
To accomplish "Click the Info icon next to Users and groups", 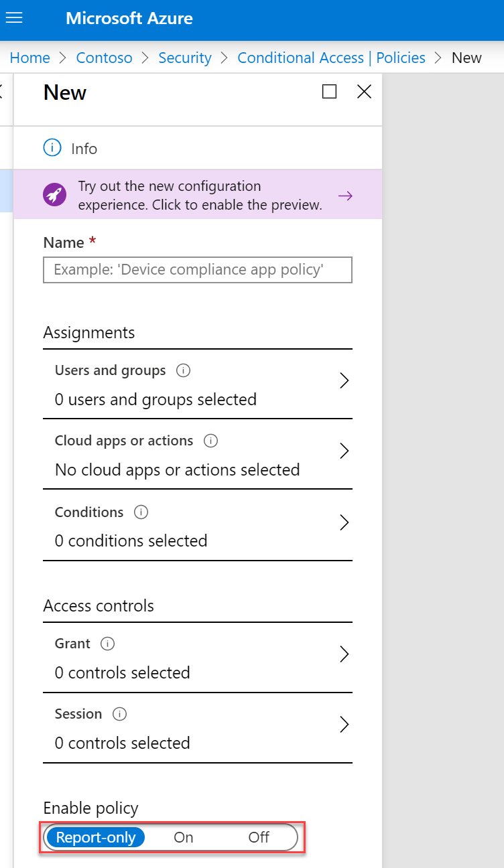I will (184, 370).
